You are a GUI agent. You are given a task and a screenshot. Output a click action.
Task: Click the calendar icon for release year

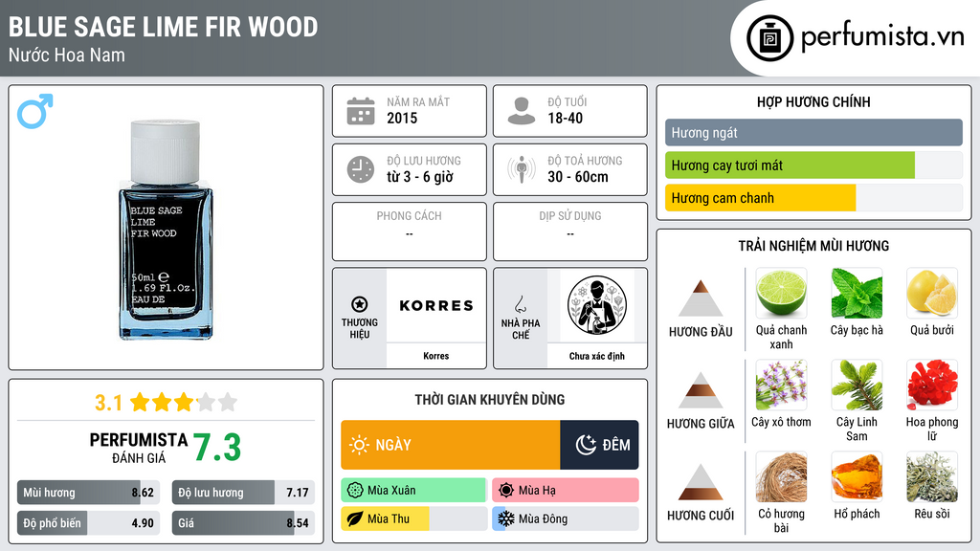[x=361, y=111]
